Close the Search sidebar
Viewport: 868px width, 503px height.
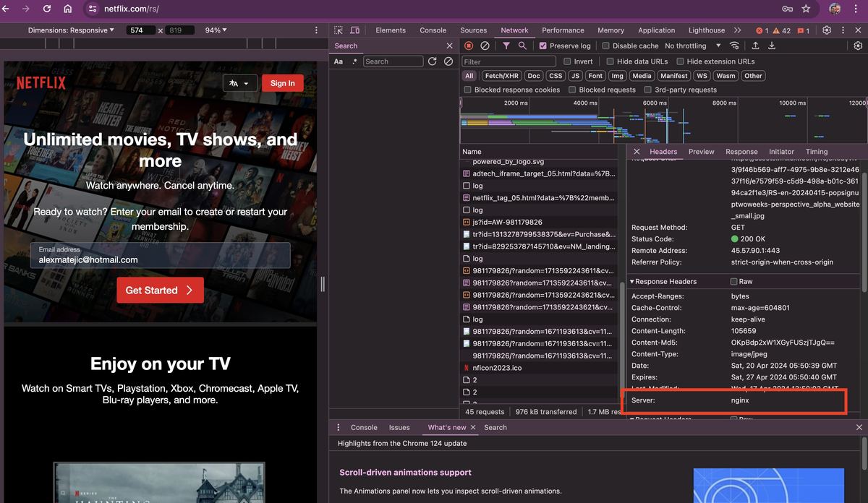[450, 46]
